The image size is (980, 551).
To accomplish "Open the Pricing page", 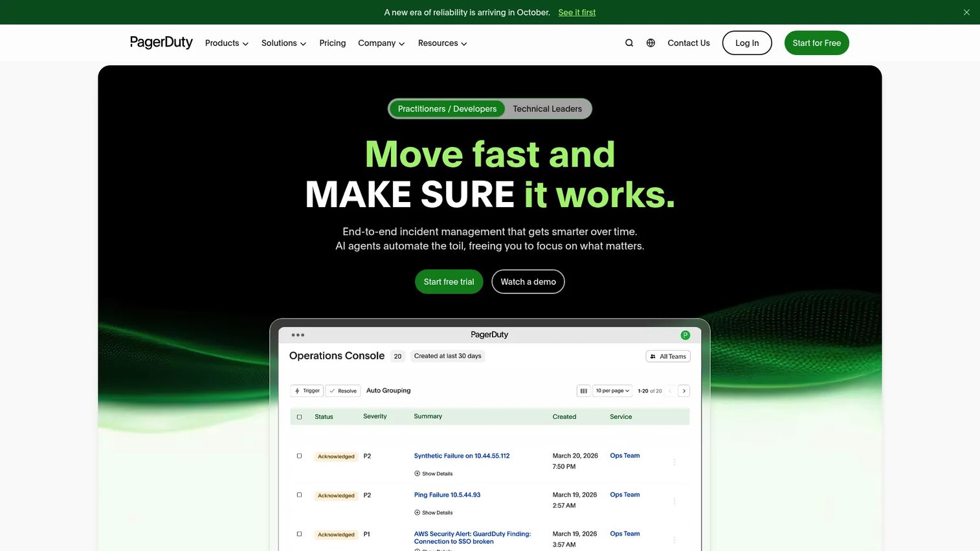I will tap(333, 43).
